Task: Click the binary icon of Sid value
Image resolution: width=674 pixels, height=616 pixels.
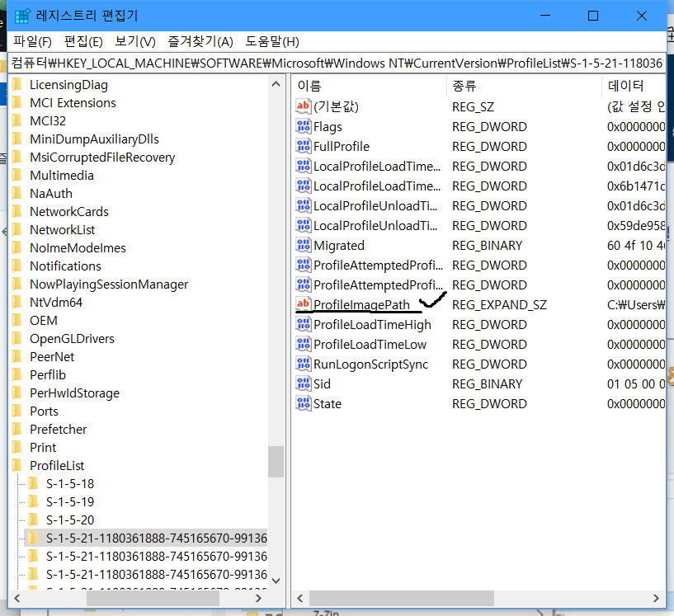Action: (x=303, y=383)
